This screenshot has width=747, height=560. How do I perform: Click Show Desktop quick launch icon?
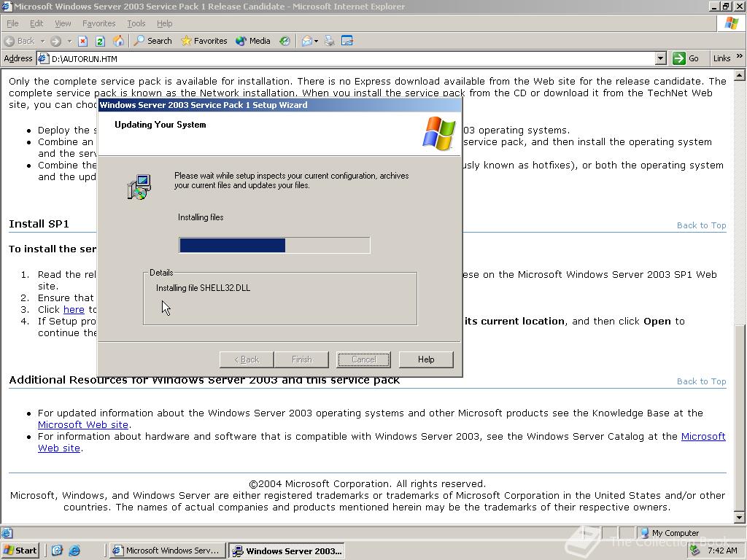pyautogui.click(x=57, y=551)
